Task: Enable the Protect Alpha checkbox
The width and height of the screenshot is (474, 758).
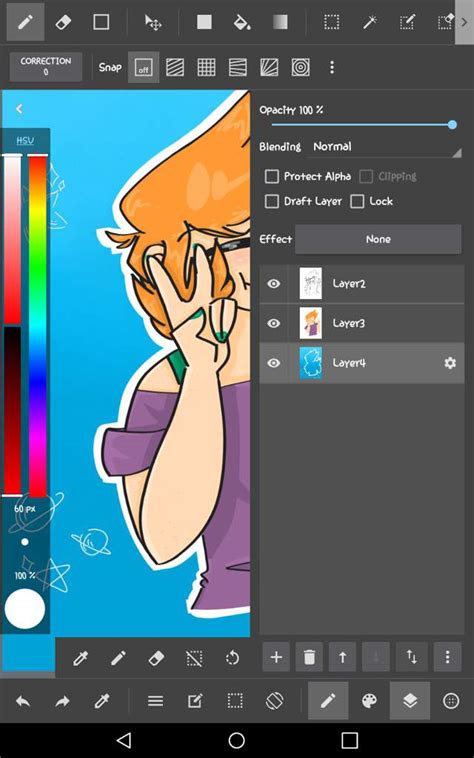Action: [x=272, y=176]
